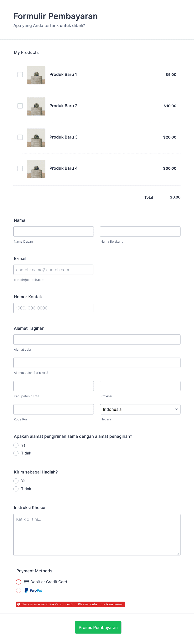
Task: Select "Ya" for matching shipping address
Action: coord(16,445)
